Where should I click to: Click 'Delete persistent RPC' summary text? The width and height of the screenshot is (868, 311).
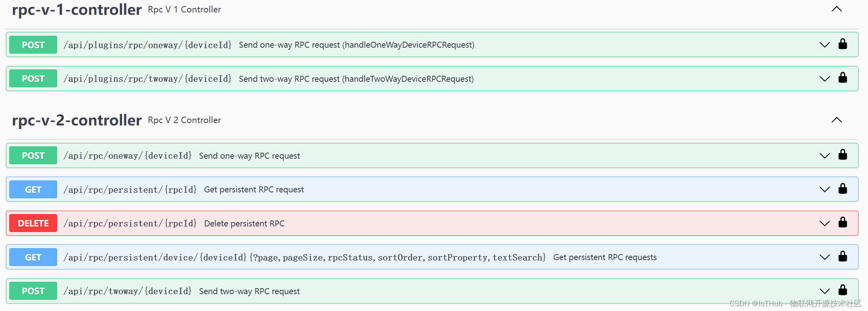[245, 223]
